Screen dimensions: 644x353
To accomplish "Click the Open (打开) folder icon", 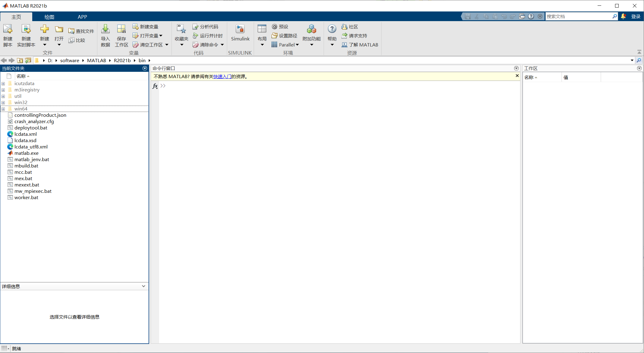I will pos(59,29).
